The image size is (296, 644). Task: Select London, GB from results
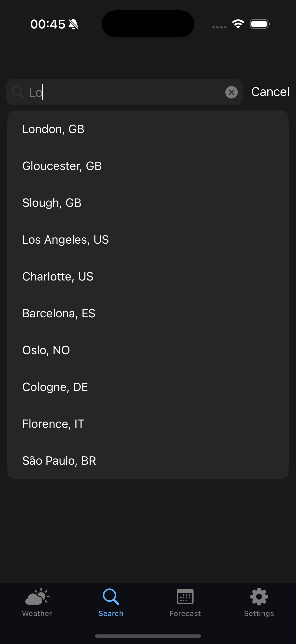tap(53, 129)
